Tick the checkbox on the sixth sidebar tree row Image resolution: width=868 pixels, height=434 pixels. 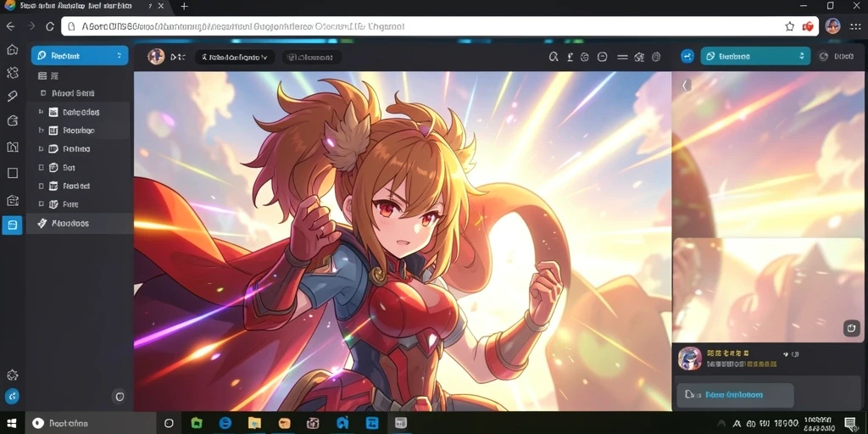coord(41,204)
